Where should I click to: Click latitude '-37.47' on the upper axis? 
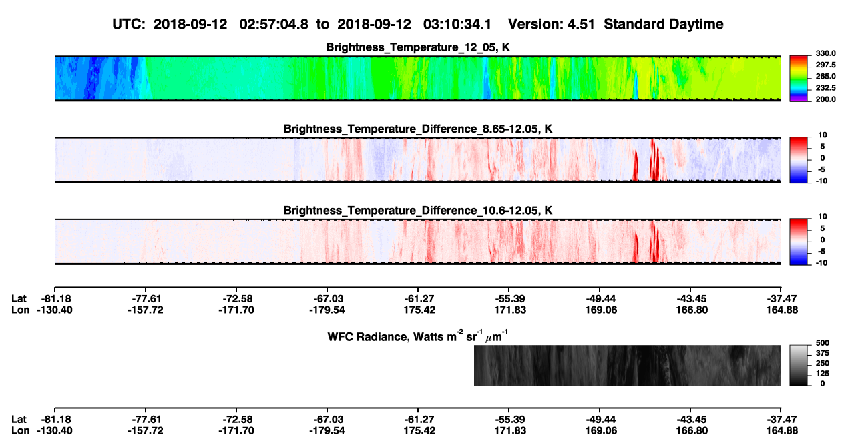tap(781, 298)
